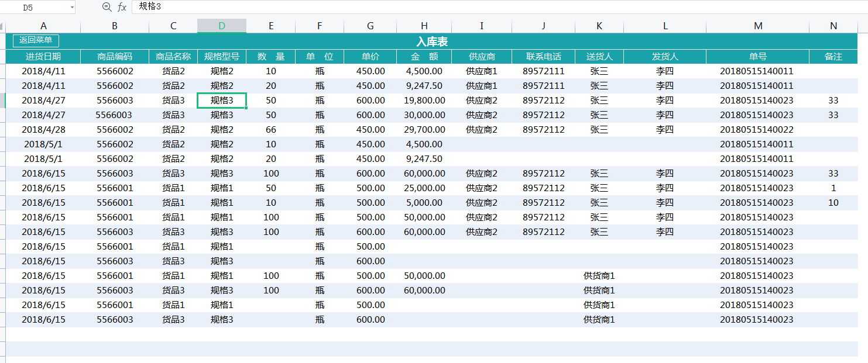Click the 备注 cell containing 1
Image resolution: width=868 pixels, height=363 pixels.
pos(833,188)
